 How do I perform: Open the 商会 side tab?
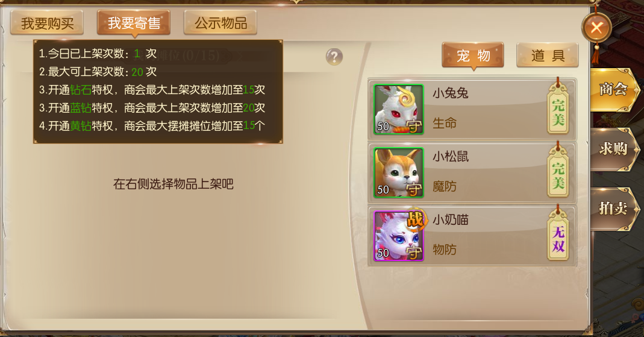[614, 90]
